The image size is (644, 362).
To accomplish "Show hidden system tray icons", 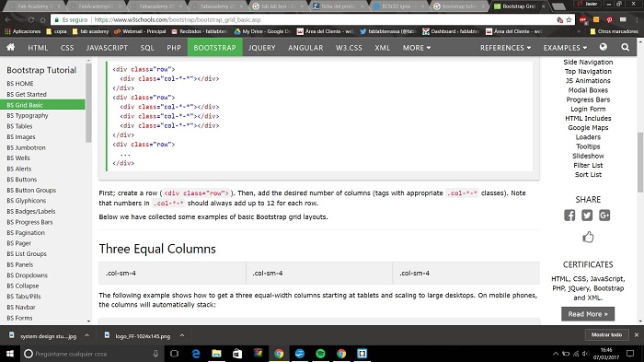I will pyautogui.click(x=556, y=354).
